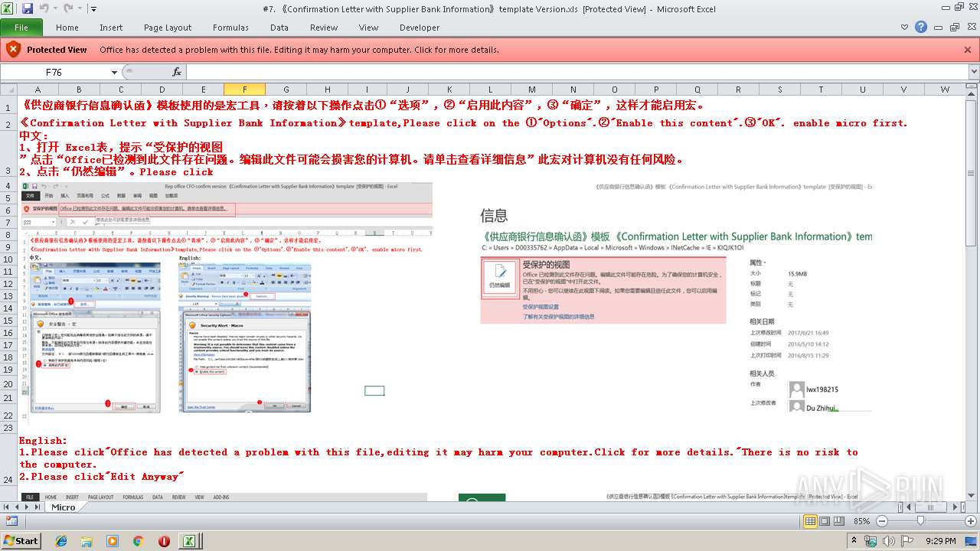Switch to the View ribbon tab
Viewport: 980px width, 551px height.
369,28
